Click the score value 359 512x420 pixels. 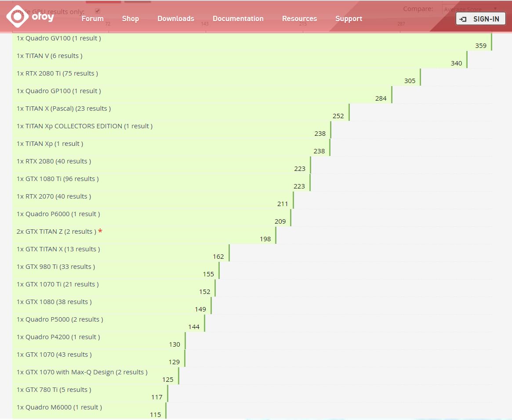point(481,46)
